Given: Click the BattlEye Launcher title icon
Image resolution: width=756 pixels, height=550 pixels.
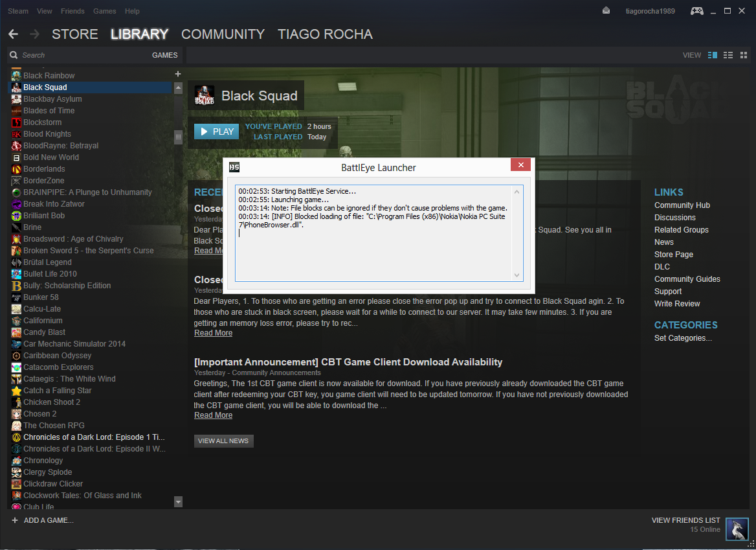Looking at the screenshot, I should [234, 167].
